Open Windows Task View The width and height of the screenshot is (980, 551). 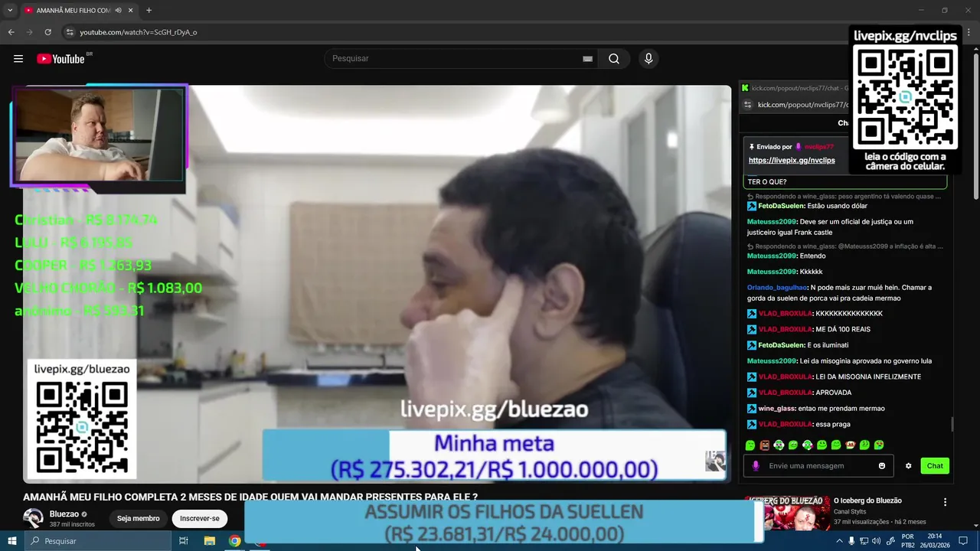pos(184,541)
